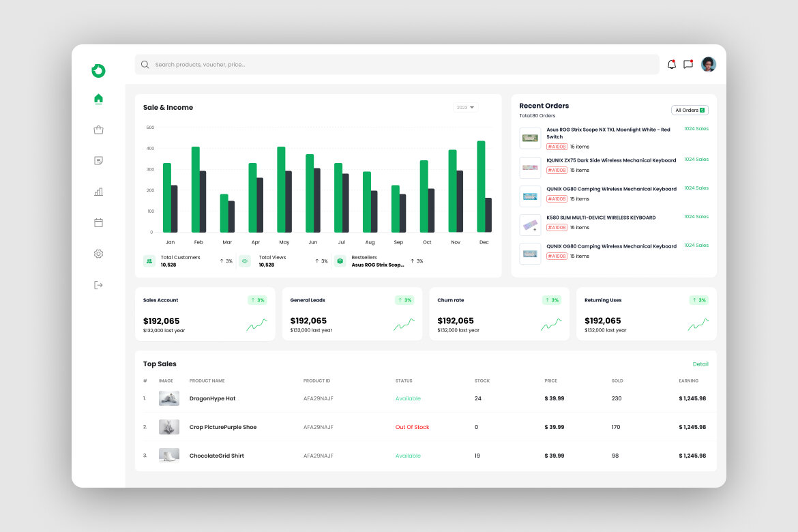Toggle the Total Views eye indicator

(x=245, y=261)
